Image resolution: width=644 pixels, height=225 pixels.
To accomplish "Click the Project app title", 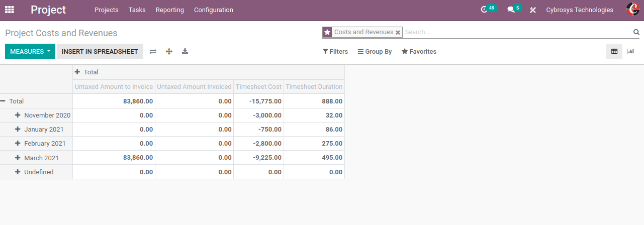I will (48, 10).
